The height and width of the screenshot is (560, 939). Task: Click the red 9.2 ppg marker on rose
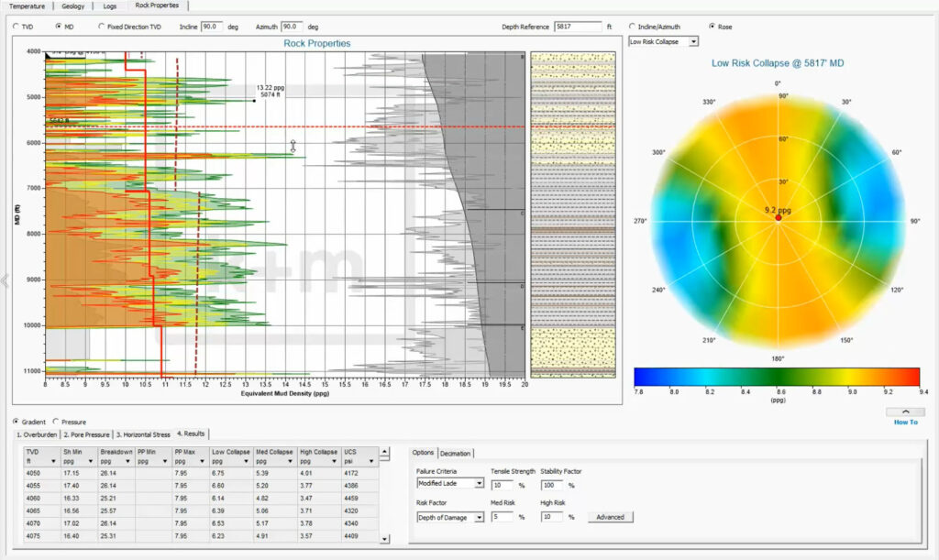[779, 218]
